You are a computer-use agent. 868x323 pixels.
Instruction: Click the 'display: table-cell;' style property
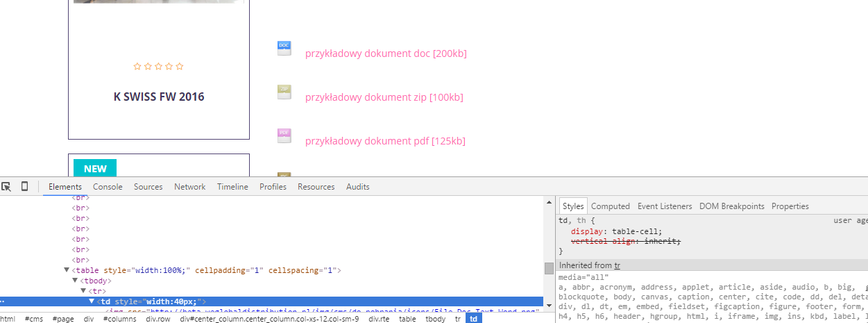point(616,231)
